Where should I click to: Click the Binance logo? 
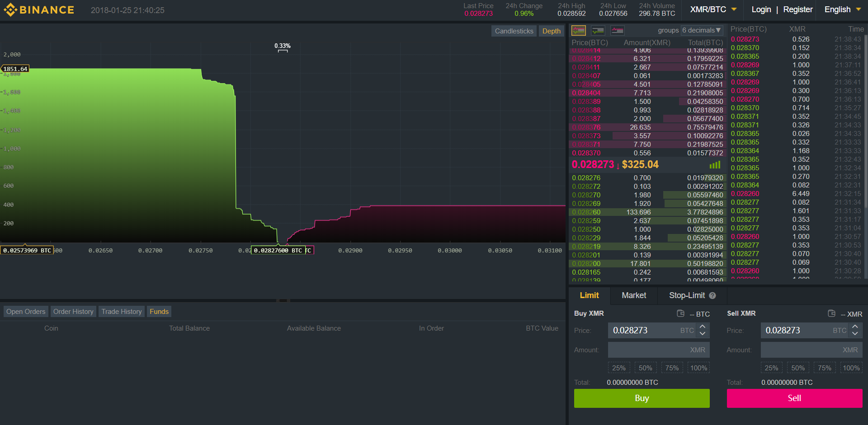39,9
